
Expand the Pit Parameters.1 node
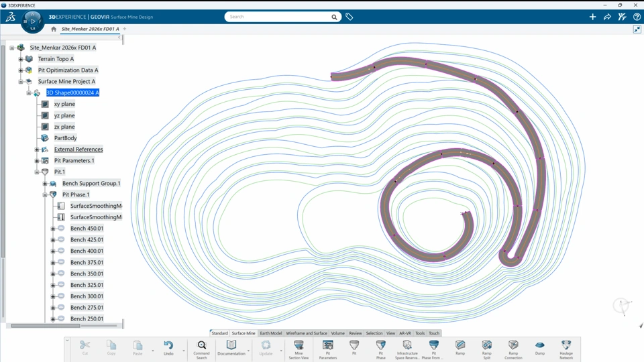pos(36,161)
